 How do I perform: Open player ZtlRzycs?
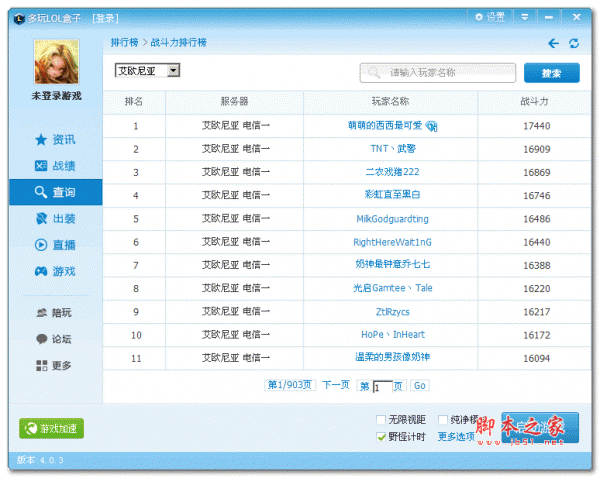[x=393, y=312]
